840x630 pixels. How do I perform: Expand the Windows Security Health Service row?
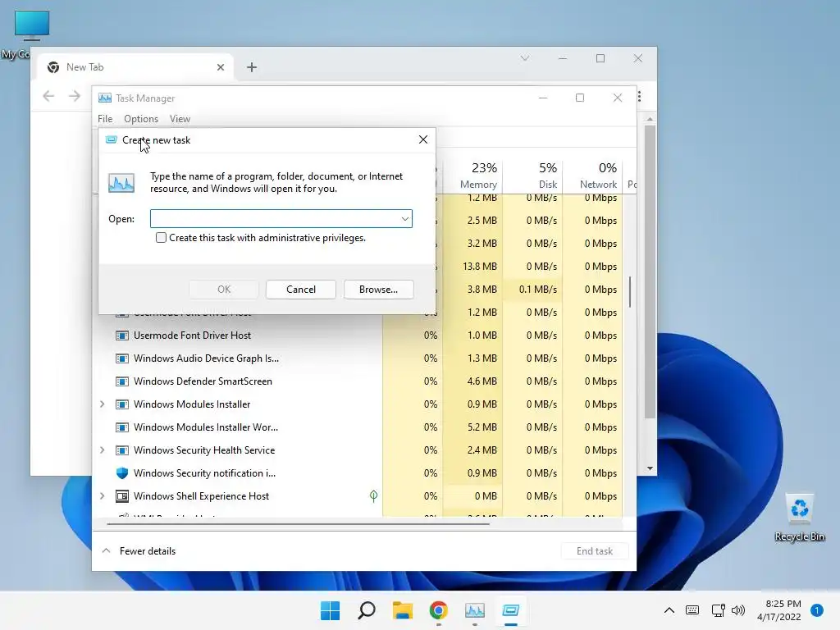[103, 450]
